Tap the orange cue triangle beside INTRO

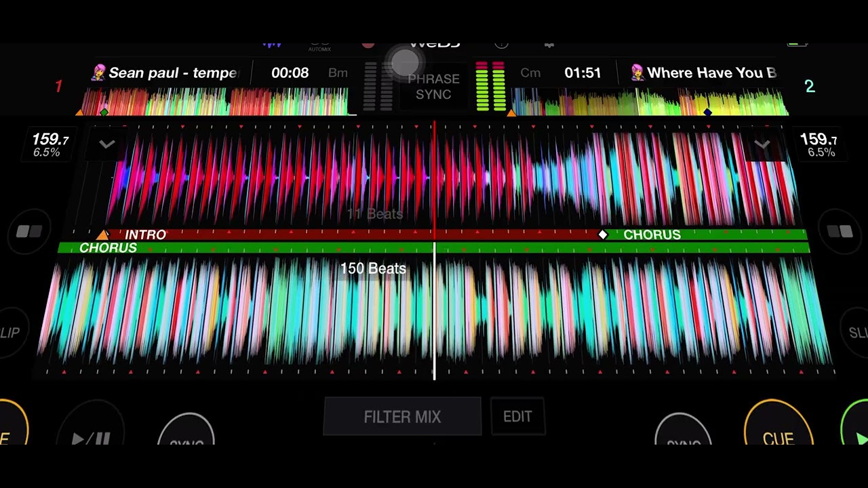(x=102, y=235)
